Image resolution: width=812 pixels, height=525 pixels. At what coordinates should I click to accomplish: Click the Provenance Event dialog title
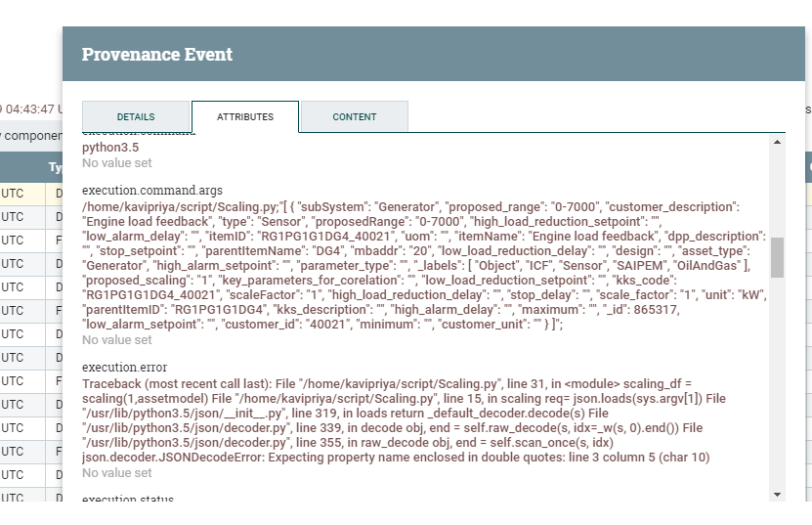click(157, 54)
